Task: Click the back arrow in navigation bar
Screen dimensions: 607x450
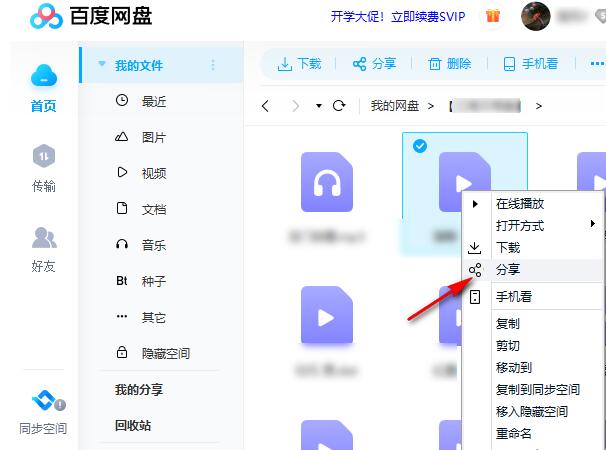Action: click(266, 105)
